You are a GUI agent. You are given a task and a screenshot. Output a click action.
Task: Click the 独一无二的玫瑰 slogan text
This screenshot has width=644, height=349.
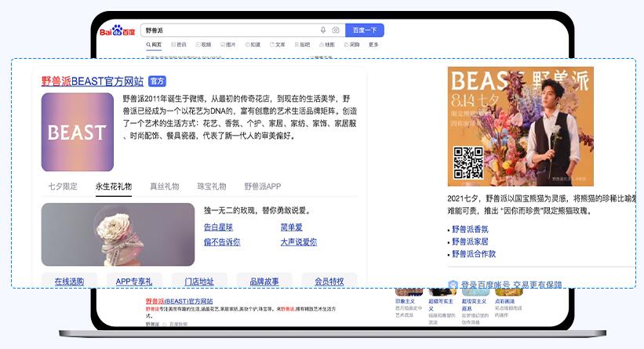pyautogui.click(x=258, y=211)
